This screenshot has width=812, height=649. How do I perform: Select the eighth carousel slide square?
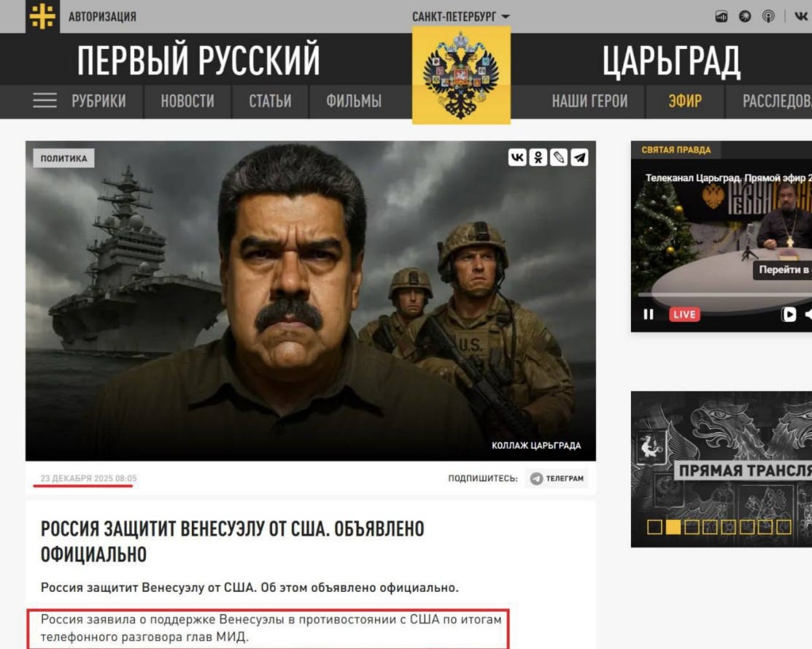point(784,527)
